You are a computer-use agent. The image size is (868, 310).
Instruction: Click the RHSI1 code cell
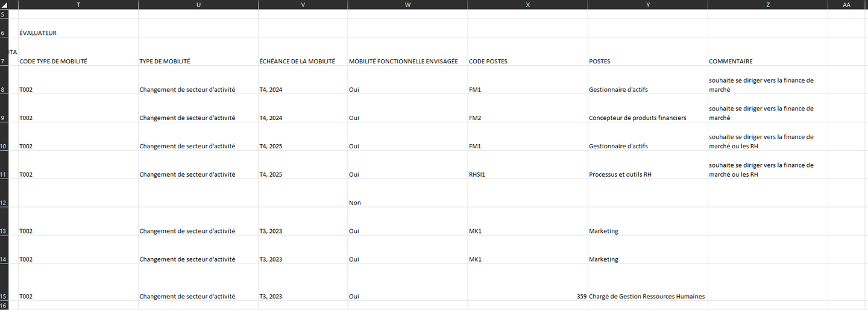click(527, 174)
